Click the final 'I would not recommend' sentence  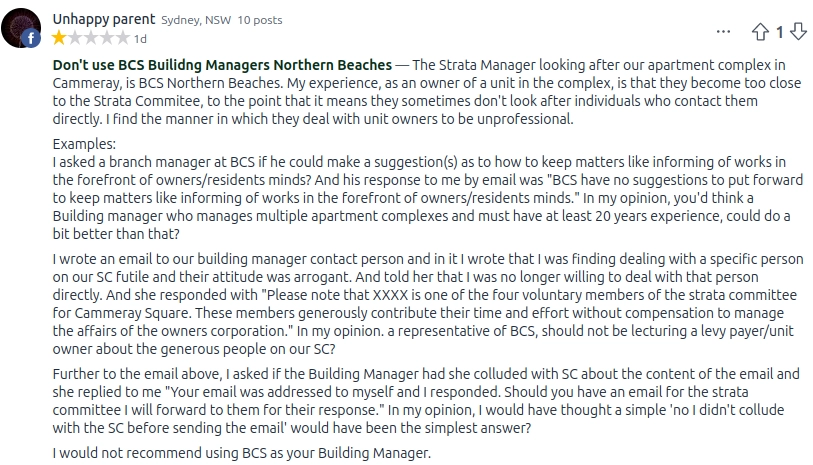tap(242, 453)
